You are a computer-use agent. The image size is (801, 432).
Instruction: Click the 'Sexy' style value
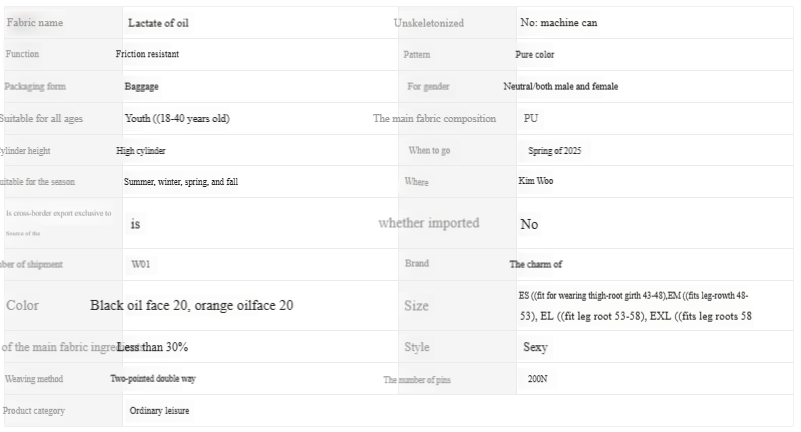(x=535, y=348)
